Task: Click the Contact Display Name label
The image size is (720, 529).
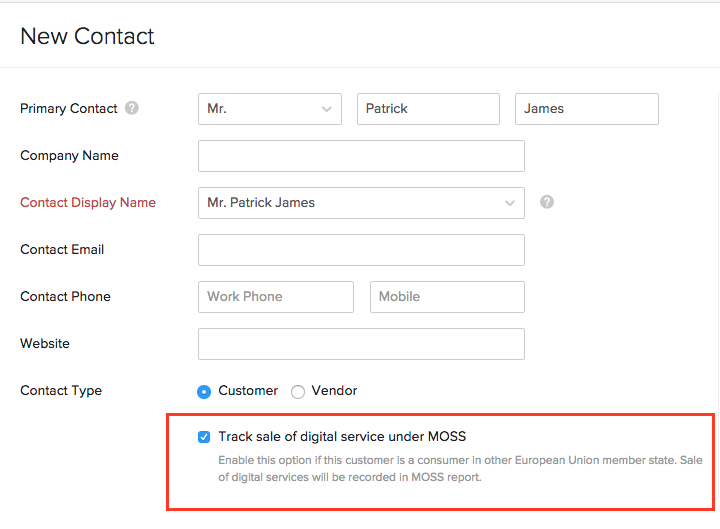Action: [88, 203]
